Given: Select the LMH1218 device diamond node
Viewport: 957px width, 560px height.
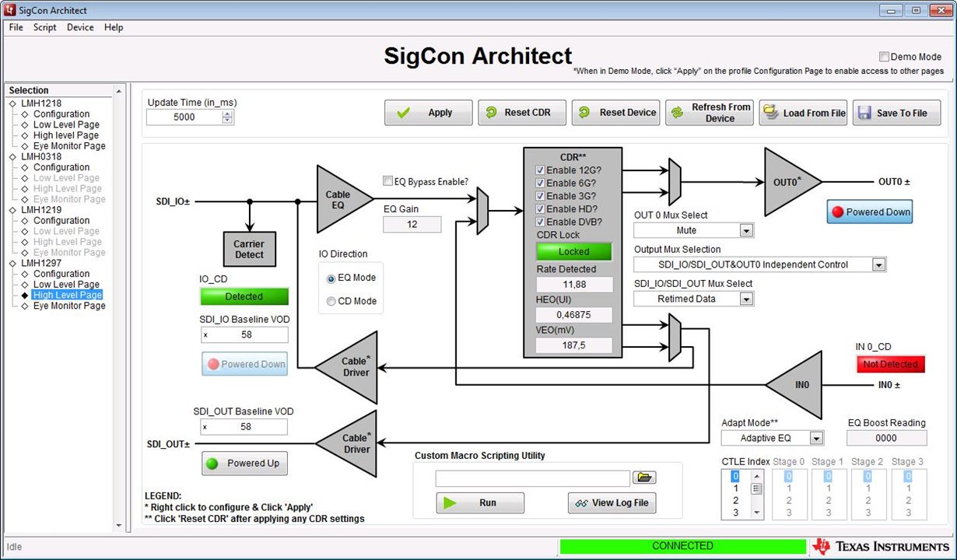Looking at the screenshot, I should (12, 103).
